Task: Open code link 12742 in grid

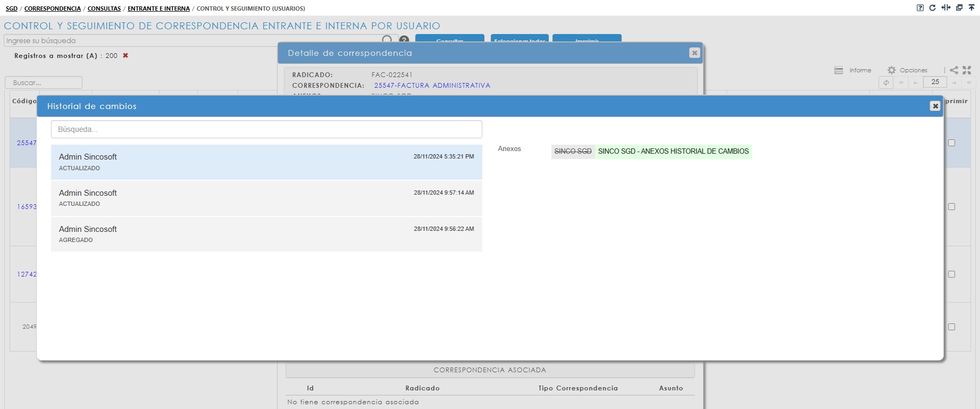Action: click(x=27, y=274)
